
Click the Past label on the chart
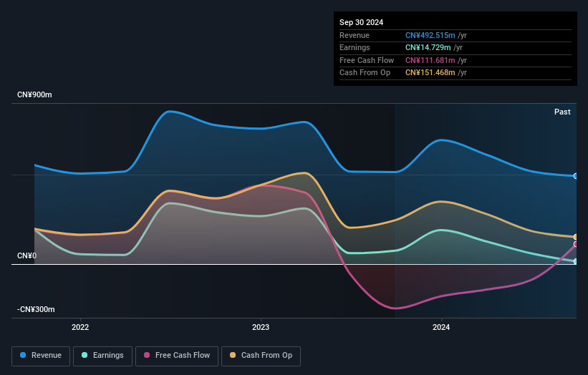click(562, 112)
